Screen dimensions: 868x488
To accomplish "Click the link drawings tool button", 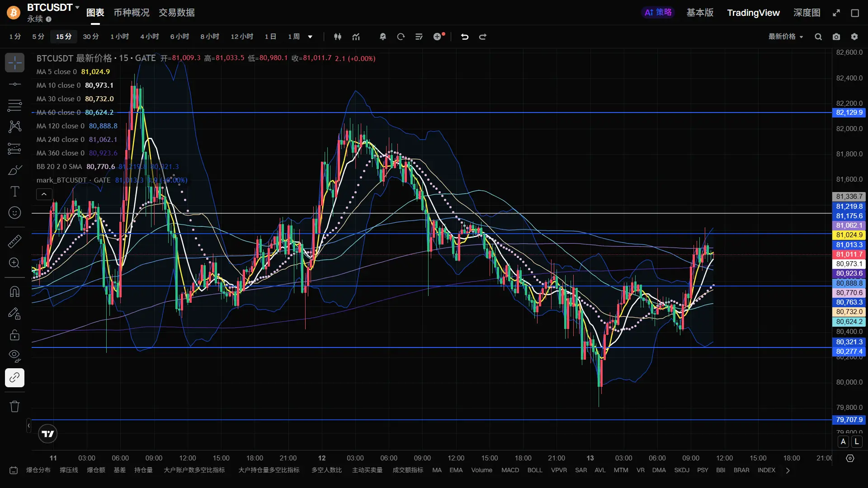I will click(x=14, y=377).
